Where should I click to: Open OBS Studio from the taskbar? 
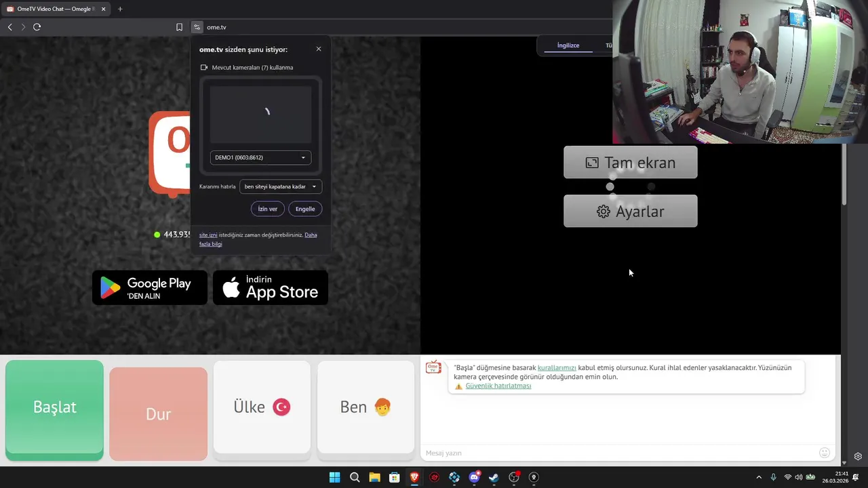[514, 477]
